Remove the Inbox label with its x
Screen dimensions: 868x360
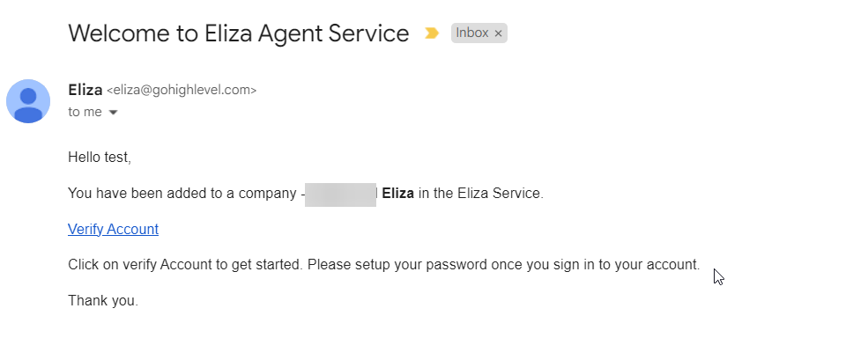(498, 33)
